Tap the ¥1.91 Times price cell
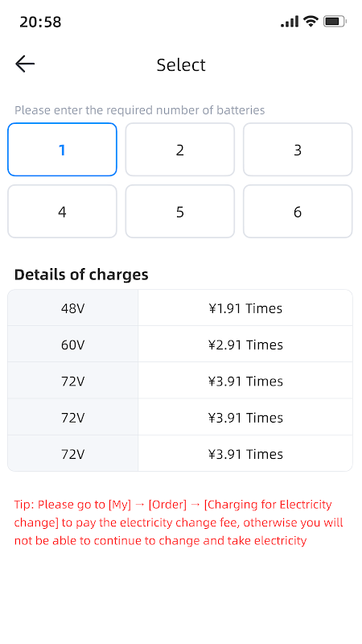The image size is (362, 644). pos(245,308)
